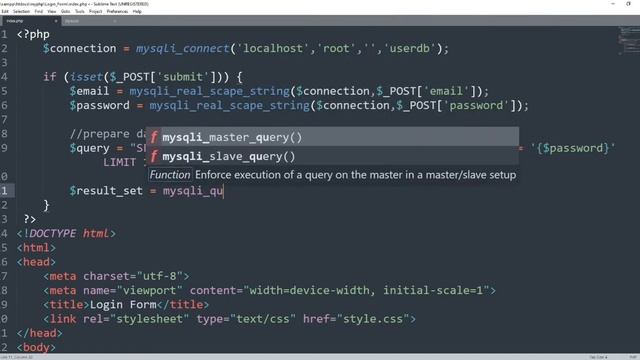Click the $email variable assignment
The width and height of the screenshot is (640, 360).
click(89, 91)
